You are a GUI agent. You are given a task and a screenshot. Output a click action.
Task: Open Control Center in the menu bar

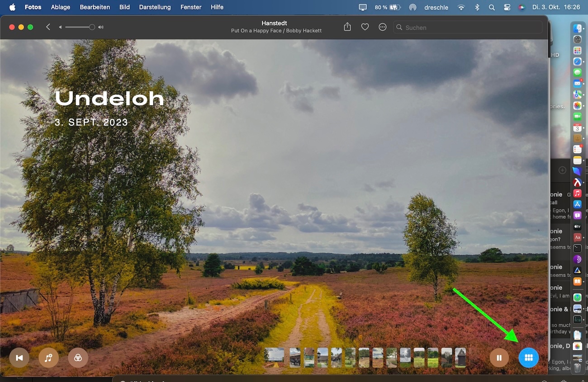point(507,7)
